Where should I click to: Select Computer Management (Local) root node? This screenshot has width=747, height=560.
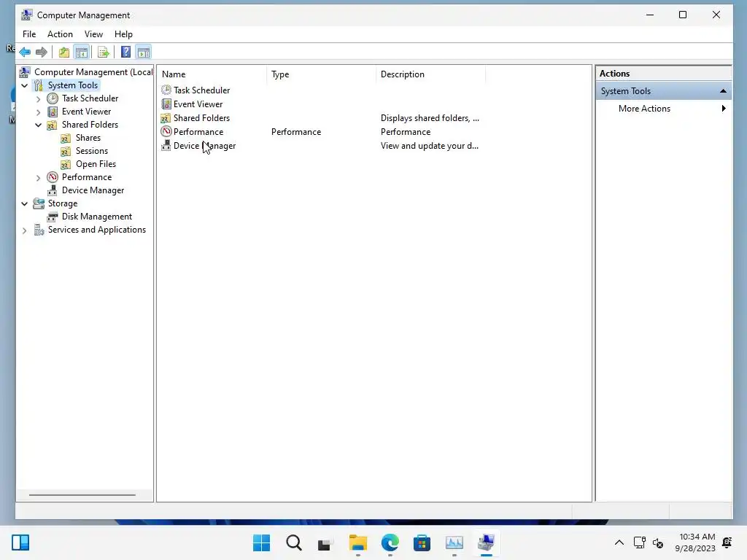coord(93,72)
